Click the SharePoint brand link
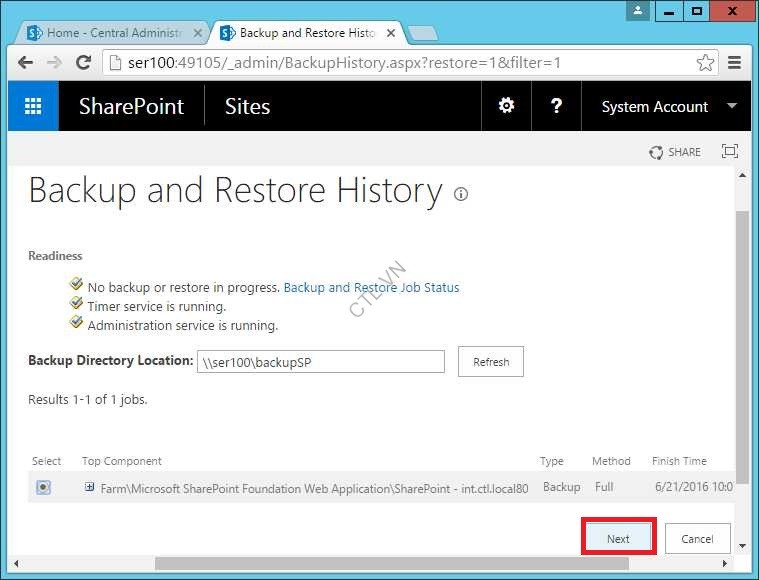Viewport: 759px width, 580px height. [x=131, y=107]
